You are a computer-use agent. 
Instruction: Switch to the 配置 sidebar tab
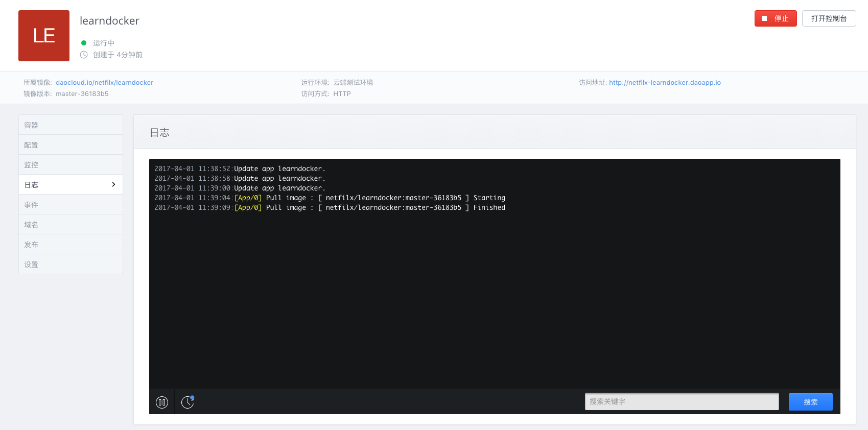click(71, 145)
